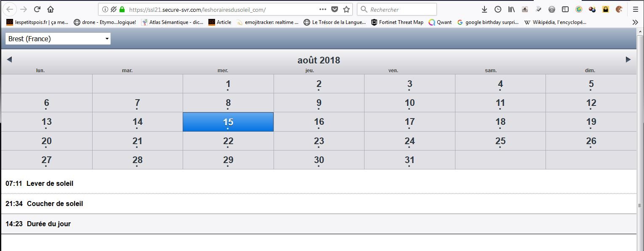Screen dimensions: 644x251
Task: Open the Brest (France) city dropdown
Action: pyautogui.click(x=58, y=39)
